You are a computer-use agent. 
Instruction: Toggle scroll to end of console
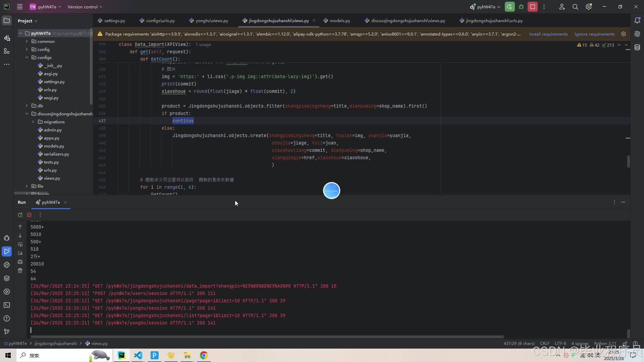click(x=20, y=253)
